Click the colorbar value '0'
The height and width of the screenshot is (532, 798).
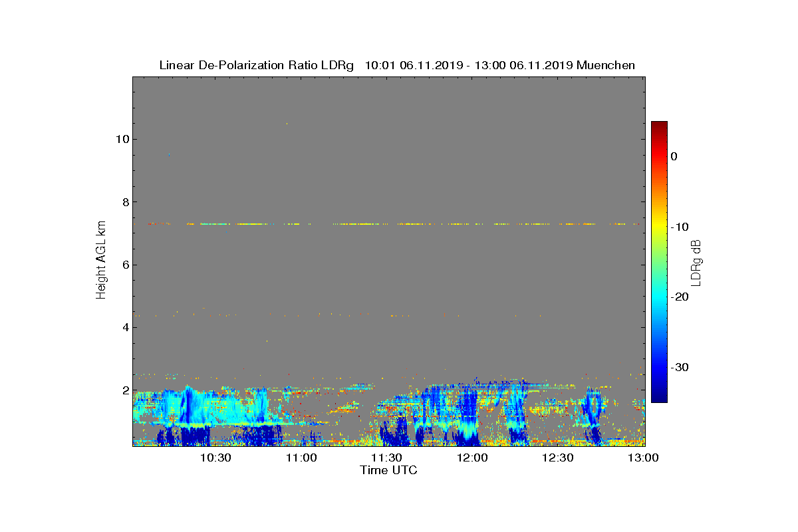click(x=674, y=156)
